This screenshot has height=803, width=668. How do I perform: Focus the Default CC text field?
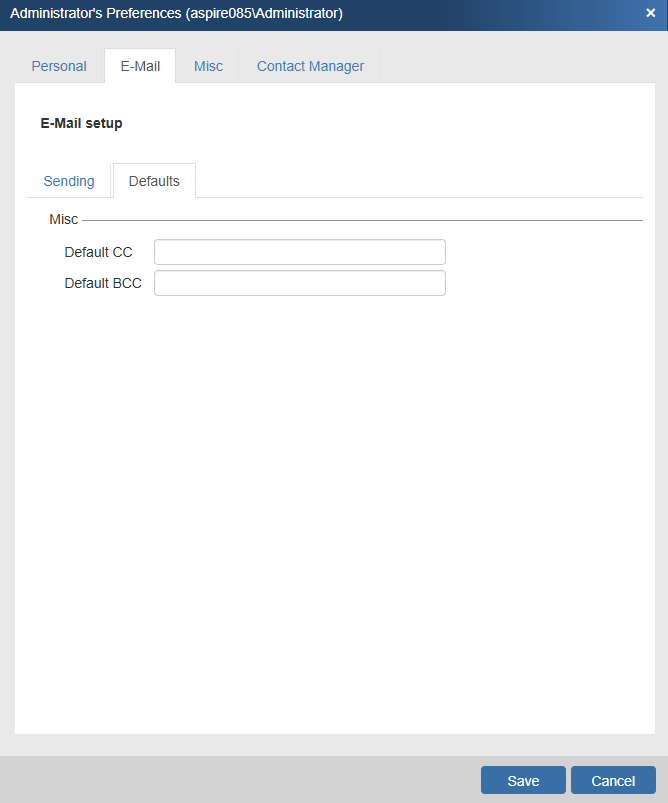[299, 252]
